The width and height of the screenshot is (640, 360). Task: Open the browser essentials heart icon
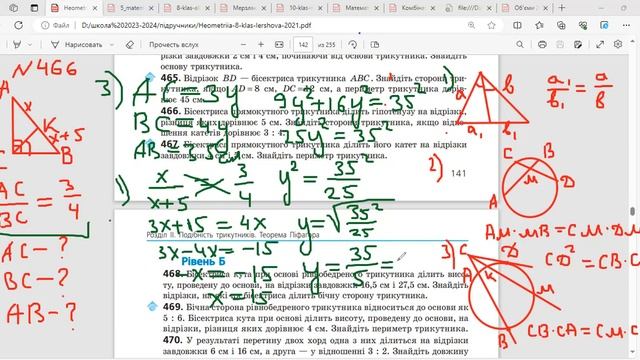(583, 25)
